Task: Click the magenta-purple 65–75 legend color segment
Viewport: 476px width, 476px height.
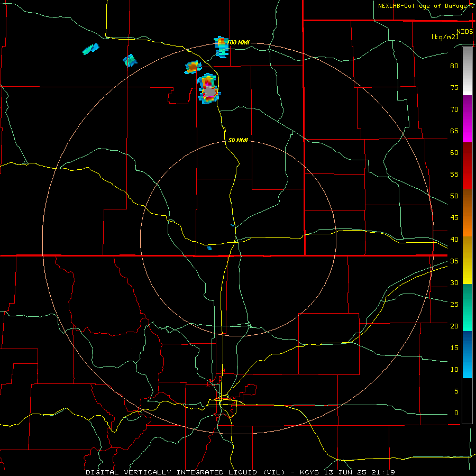Action: point(467,118)
